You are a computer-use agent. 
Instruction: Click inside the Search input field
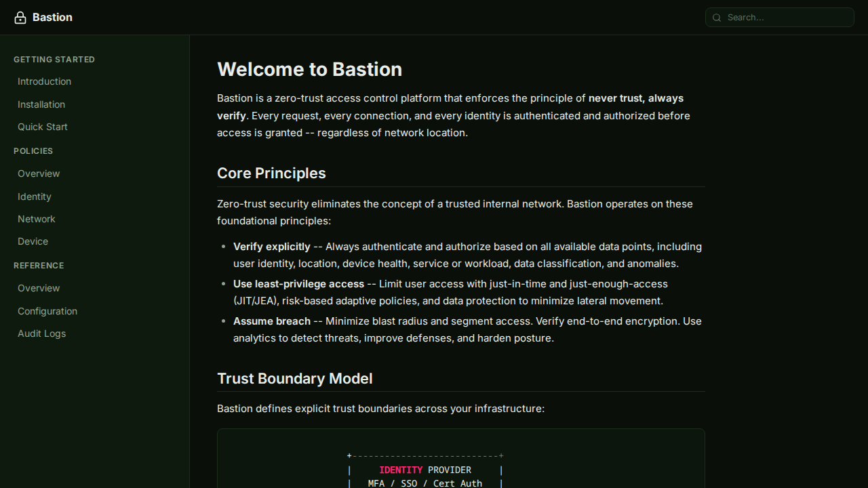780,18
